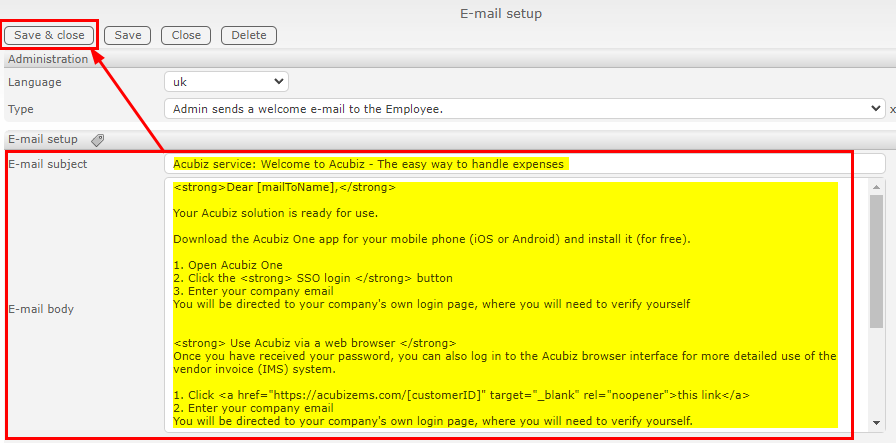The image size is (896, 443).
Task: Click the Save button
Action: [127, 35]
